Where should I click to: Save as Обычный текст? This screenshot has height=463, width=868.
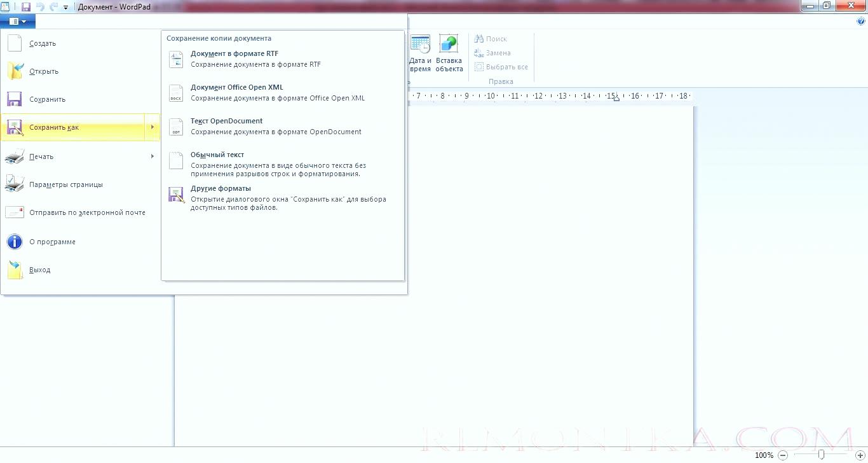point(283,165)
